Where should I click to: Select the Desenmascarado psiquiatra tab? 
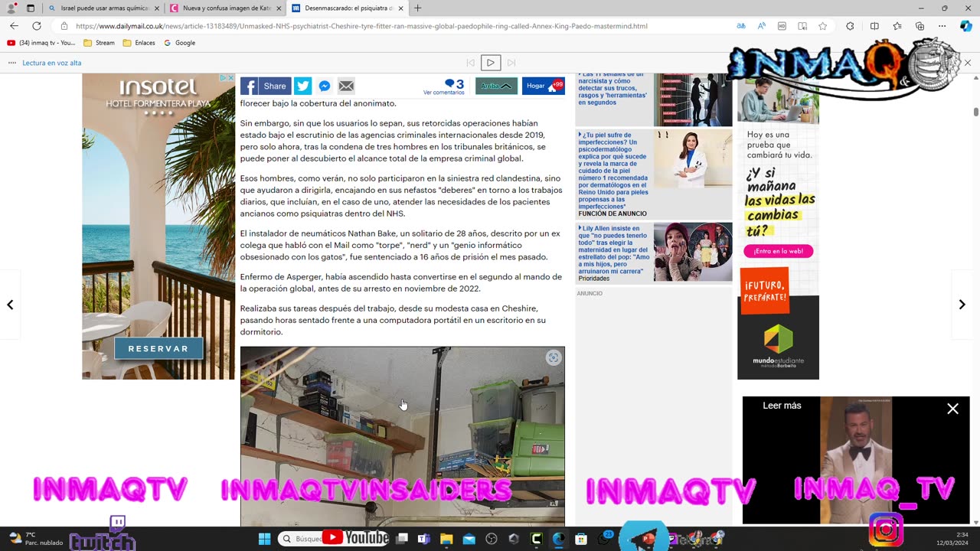pos(348,8)
